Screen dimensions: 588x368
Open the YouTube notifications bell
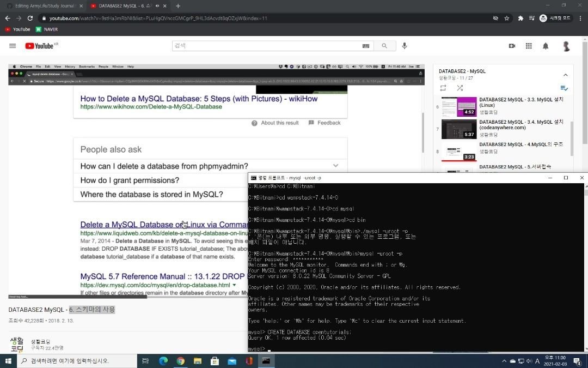[x=546, y=46]
